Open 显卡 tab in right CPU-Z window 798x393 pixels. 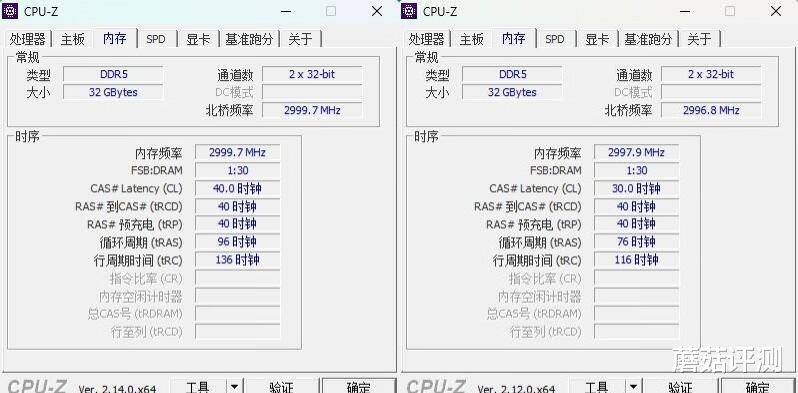coord(597,39)
